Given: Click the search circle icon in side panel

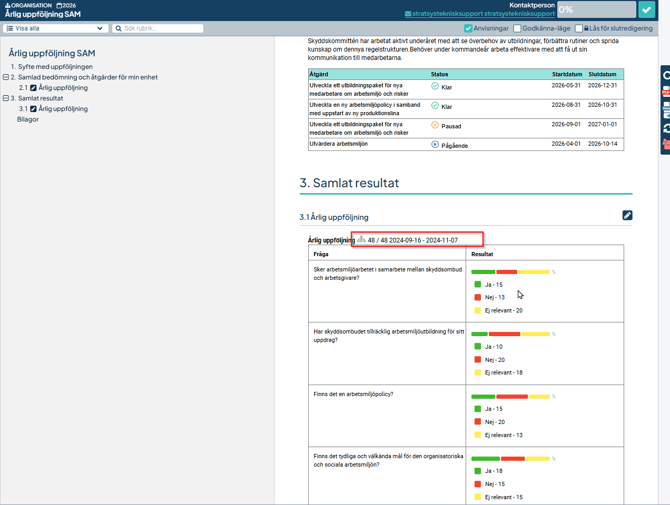Looking at the screenshot, I should click(666, 76).
